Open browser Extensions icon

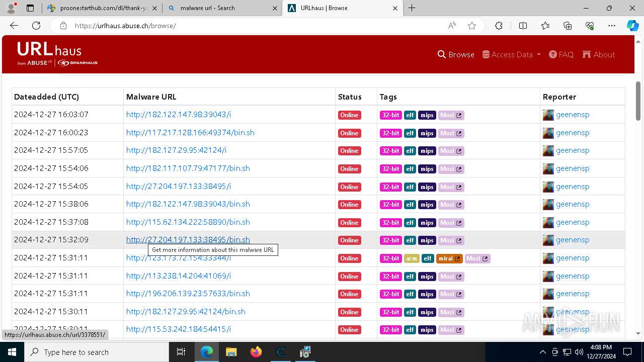(499, 26)
